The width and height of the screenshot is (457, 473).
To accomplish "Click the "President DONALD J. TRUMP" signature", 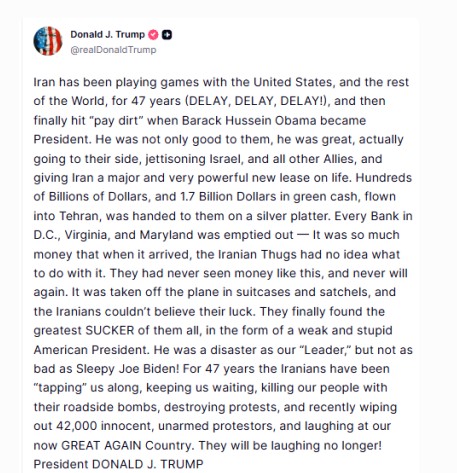I will pyautogui.click(x=118, y=464).
